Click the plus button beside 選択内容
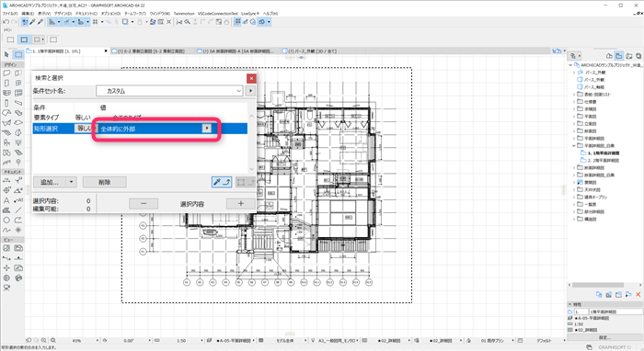The image size is (644, 351). 241,203
